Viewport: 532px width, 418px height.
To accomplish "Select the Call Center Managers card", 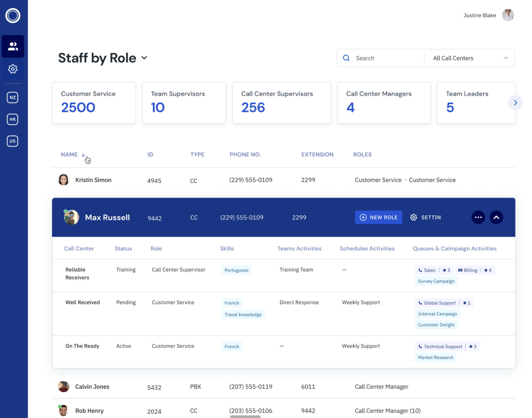I will (383, 103).
